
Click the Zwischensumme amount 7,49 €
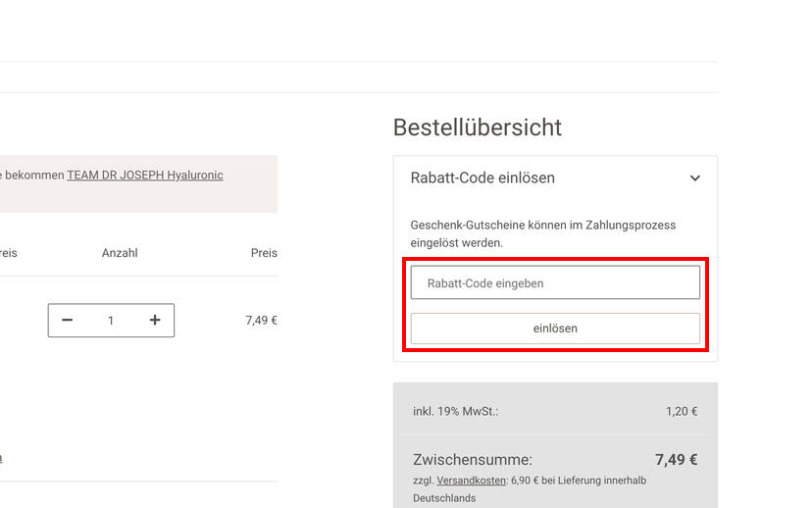click(677, 459)
